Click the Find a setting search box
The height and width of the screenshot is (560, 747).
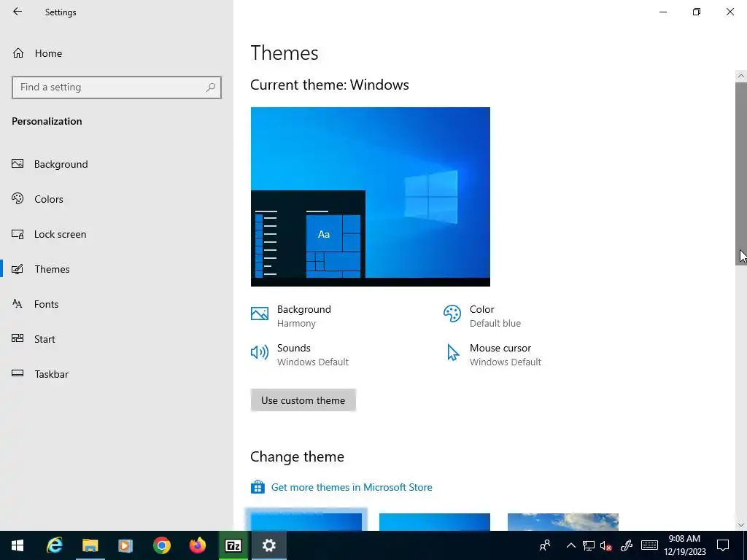coord(117,87)
